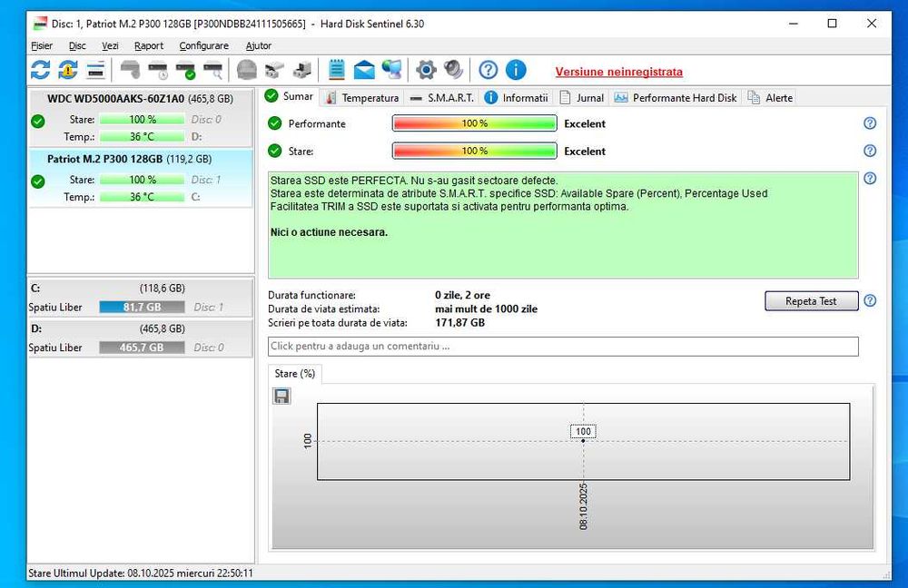The height and width of the screenshot is (588, 908).
Task: Click the disk list panel toolbar icon
Action: click(95, 70)
